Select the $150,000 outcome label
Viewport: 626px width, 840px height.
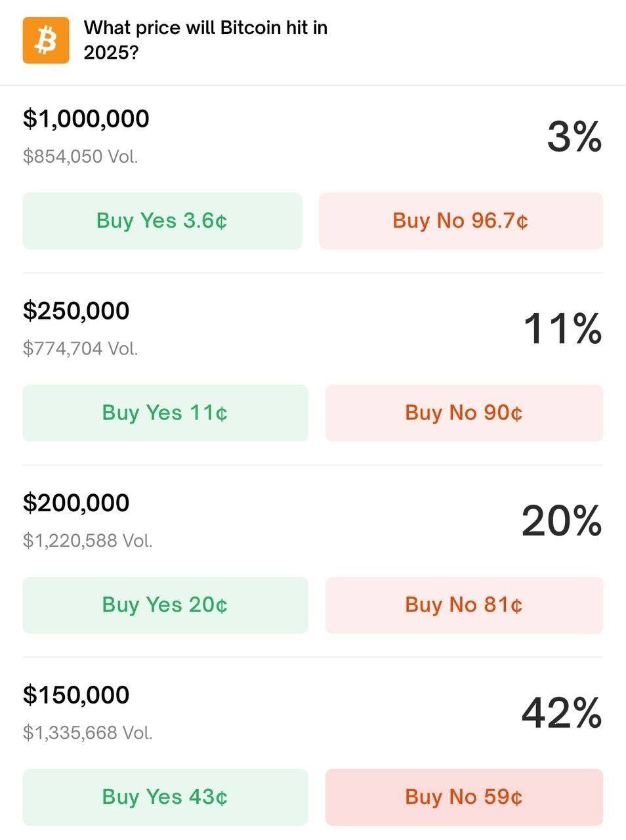pyautogui.click(x=76, y=696)
